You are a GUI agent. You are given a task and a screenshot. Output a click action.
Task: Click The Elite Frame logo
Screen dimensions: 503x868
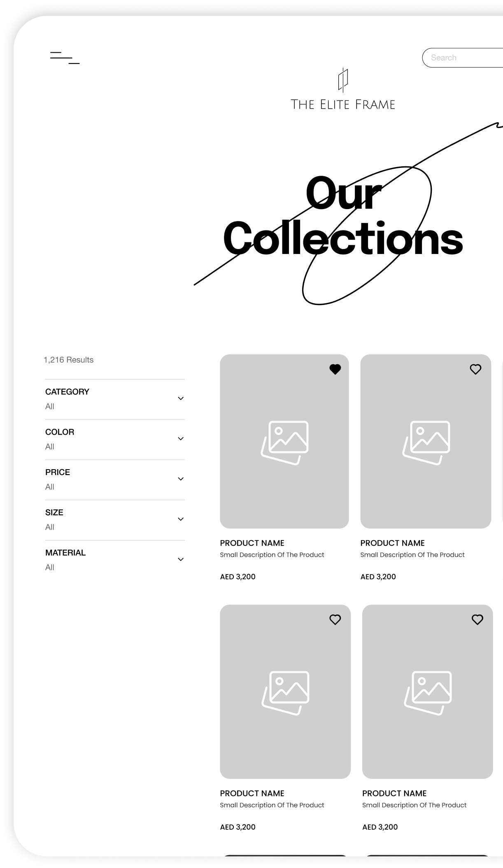coord(343,89)
